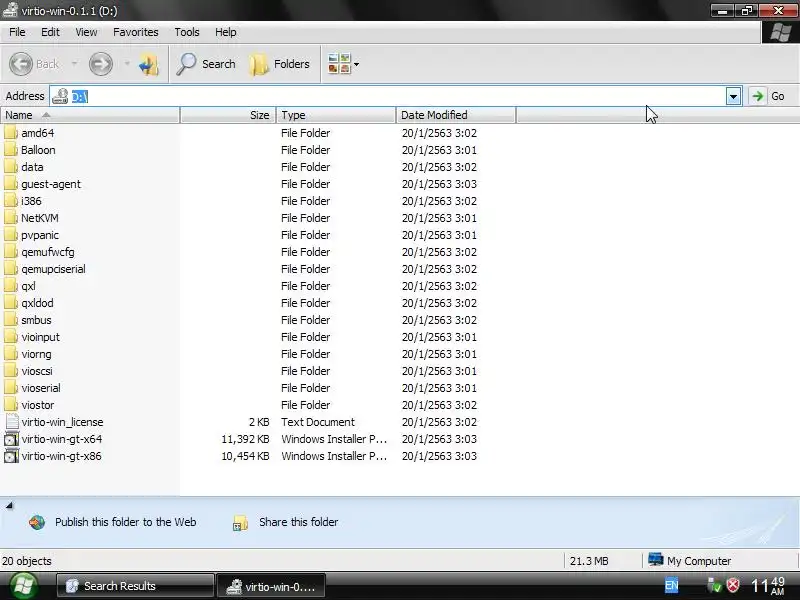
Task: Click the red security shield tray icon
Action: [x=733, y=585]
